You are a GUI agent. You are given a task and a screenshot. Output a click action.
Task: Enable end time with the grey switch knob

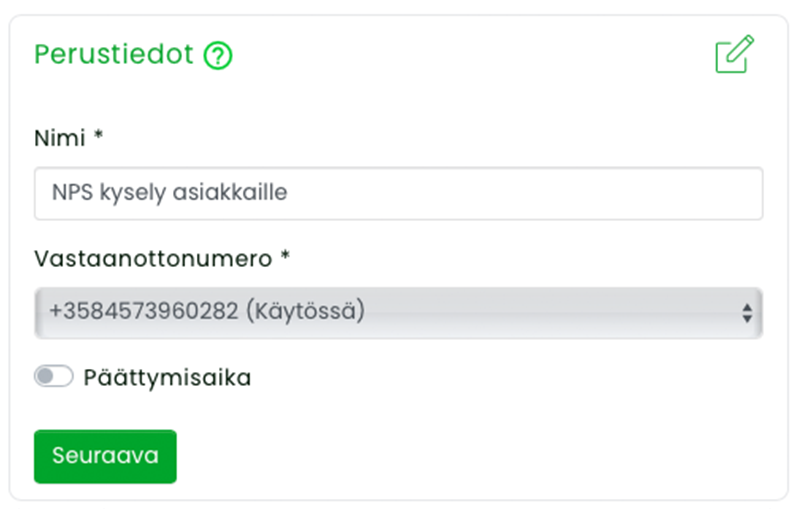click(x=46, y=376)
